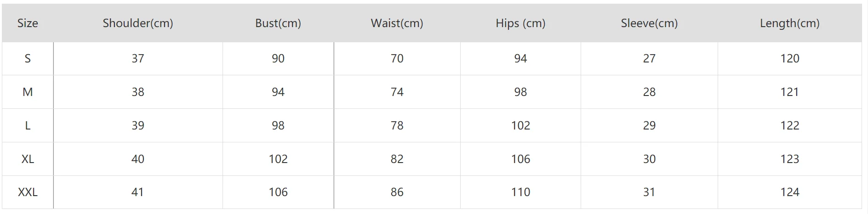Select the Bust(cm) header cell

pyautogui.click(x=278, y=23)
